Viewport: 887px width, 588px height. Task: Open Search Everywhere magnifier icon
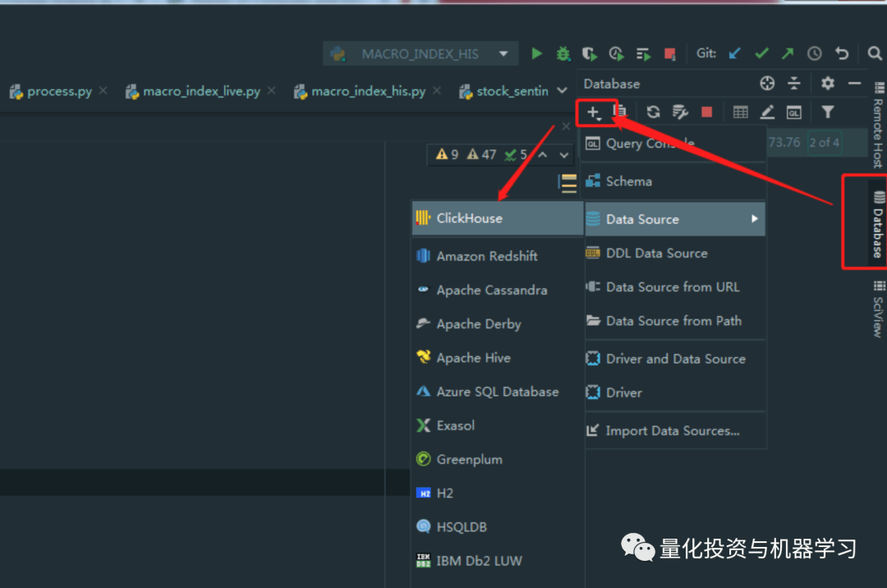pyautogui.click(x=875, y=53)
